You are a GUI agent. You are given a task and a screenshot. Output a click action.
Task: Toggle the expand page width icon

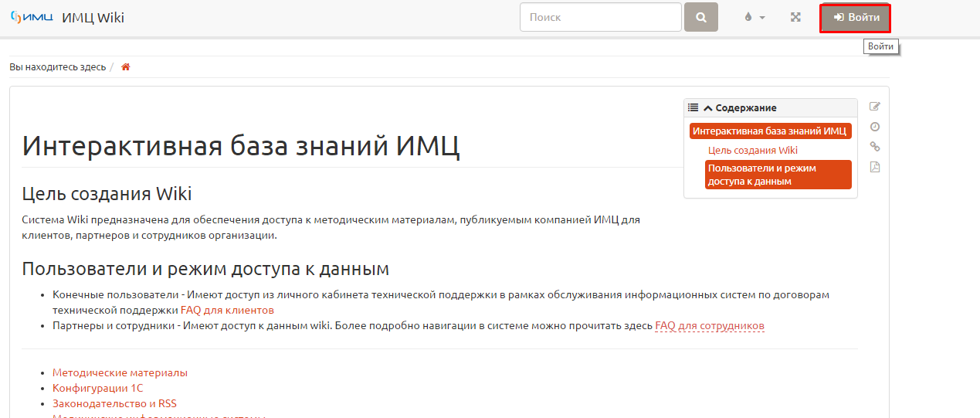point(795,17)
